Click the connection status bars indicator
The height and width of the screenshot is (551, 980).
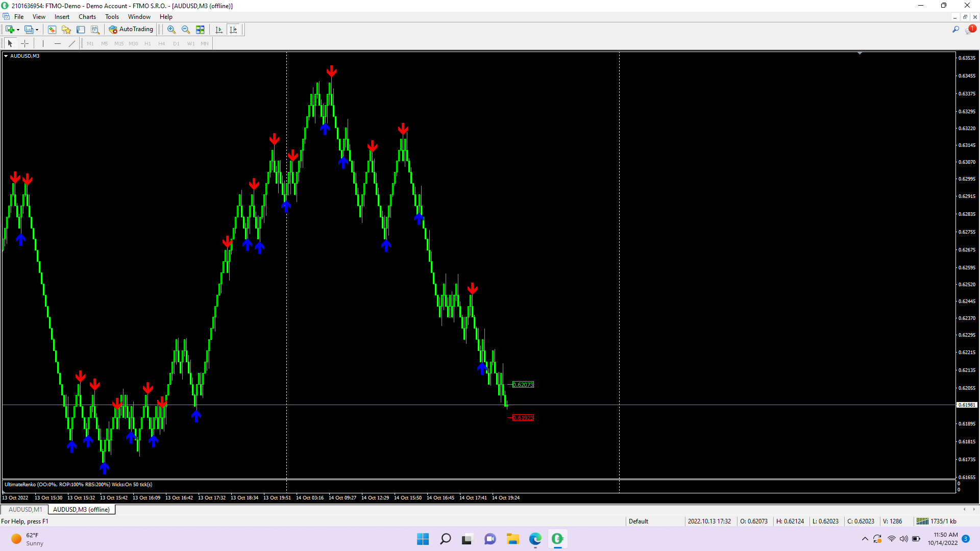pyautogui.click(x=922, y=521)
